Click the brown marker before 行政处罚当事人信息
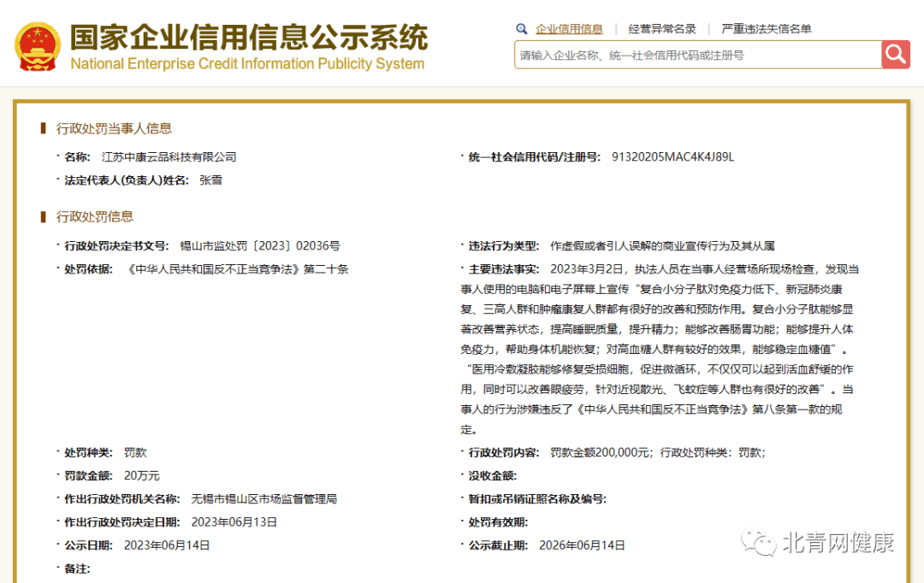 tap(44, 128)
